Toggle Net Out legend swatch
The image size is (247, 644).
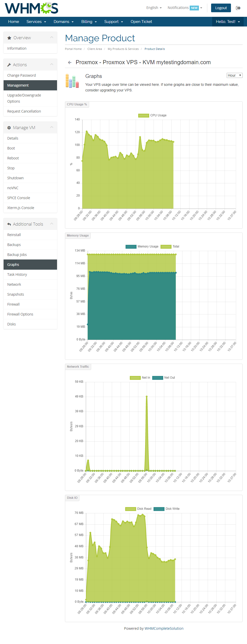click(158, 378)
